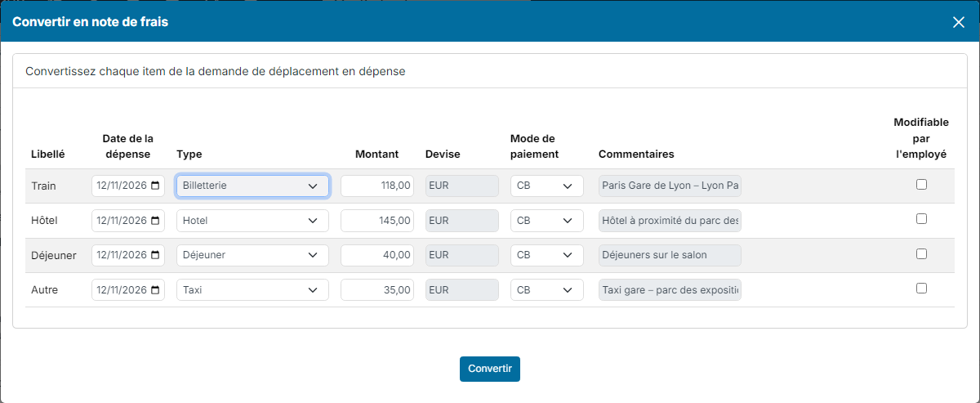This screenshot has height=403, width=980.
Task: Click the Train label
Action: 43,186
